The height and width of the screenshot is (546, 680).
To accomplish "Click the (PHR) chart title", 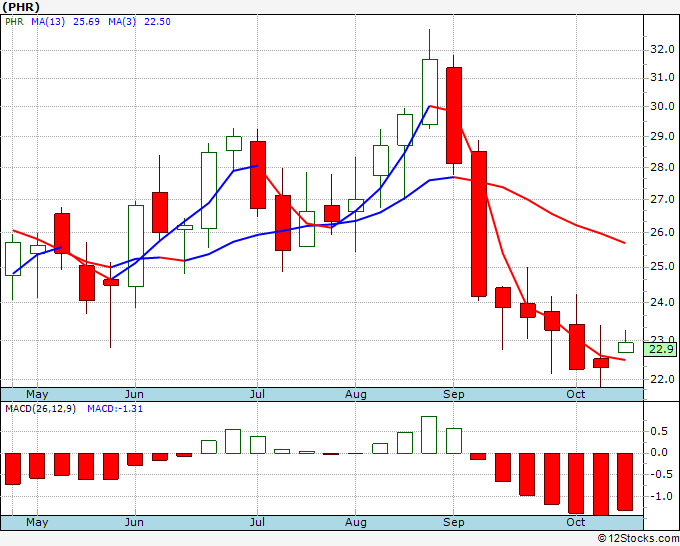I will (x=21, y=7).
